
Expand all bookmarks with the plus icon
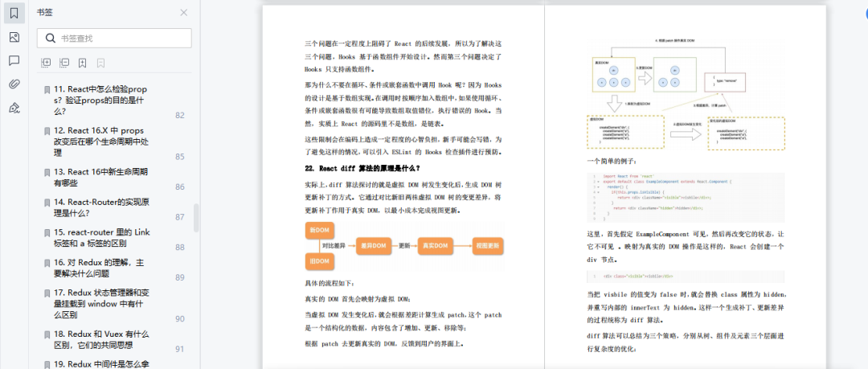(46, 64)
